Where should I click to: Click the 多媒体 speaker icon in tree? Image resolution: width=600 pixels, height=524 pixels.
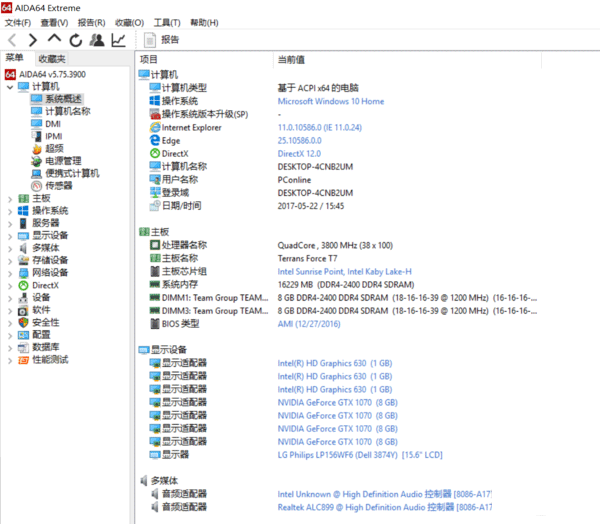click(23, 248)
